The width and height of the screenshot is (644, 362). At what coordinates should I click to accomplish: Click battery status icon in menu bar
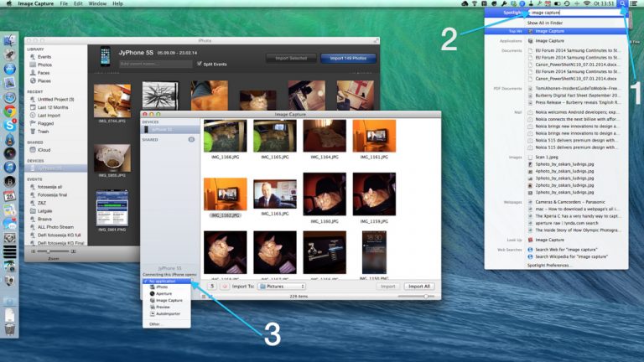[558, 3]
